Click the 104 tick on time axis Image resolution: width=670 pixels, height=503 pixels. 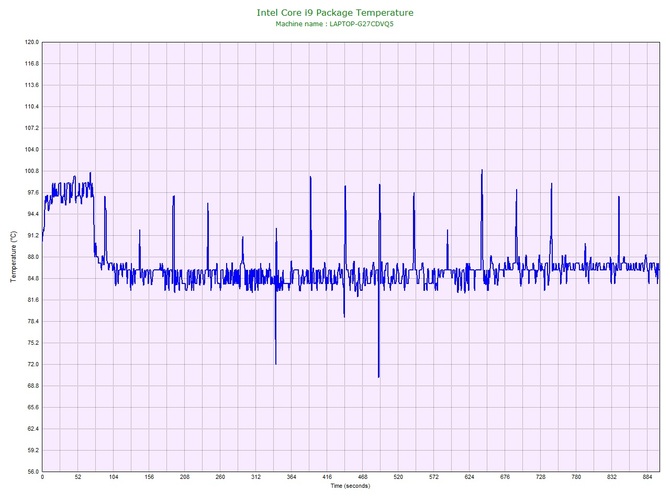click(113, 477)
